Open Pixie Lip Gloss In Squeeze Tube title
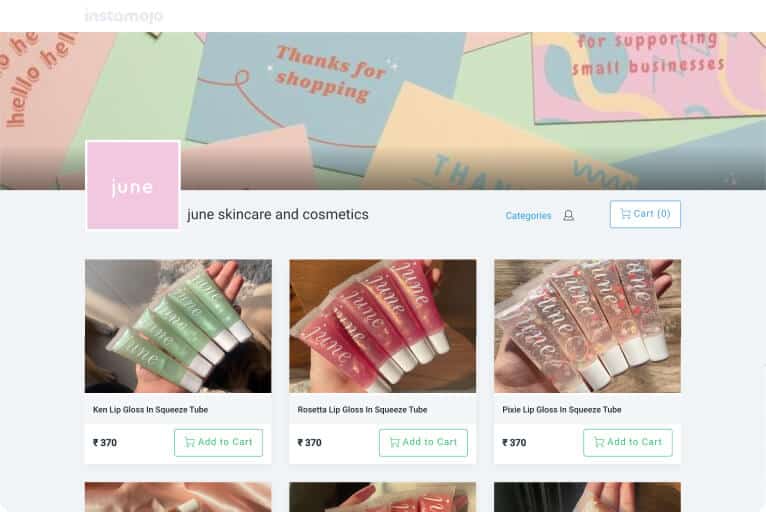 pyautogui.click(x=562, y=409)
